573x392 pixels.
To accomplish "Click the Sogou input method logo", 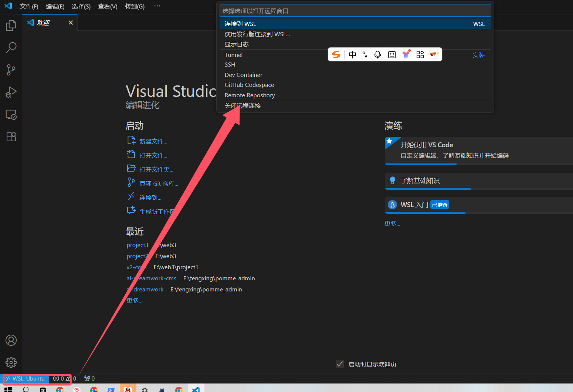I will [x=336, y=55].
